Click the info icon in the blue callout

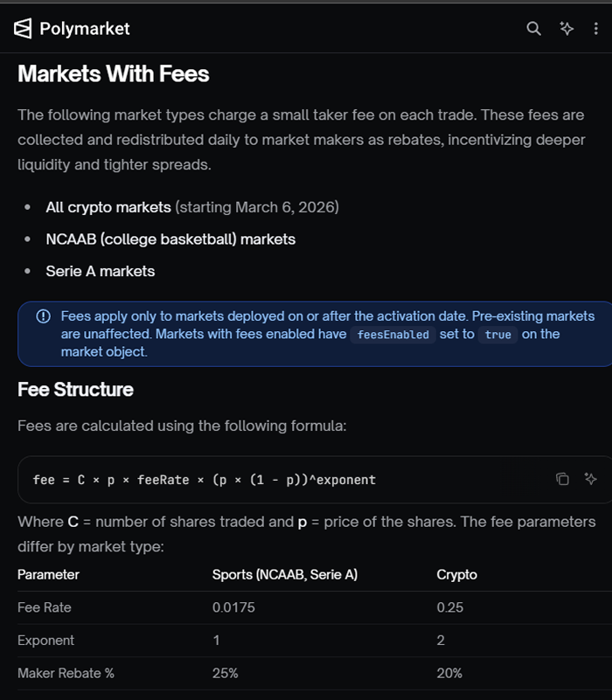(43, 316)
